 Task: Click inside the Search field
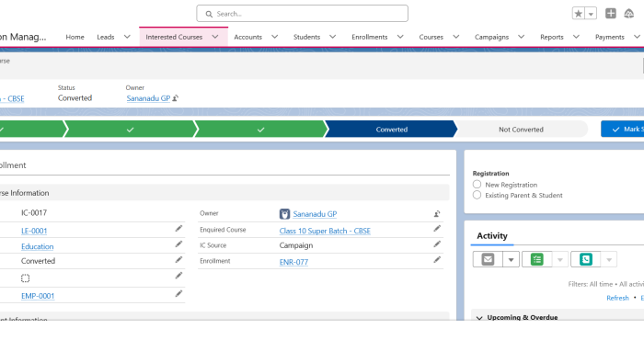click(x=303, y=14)
